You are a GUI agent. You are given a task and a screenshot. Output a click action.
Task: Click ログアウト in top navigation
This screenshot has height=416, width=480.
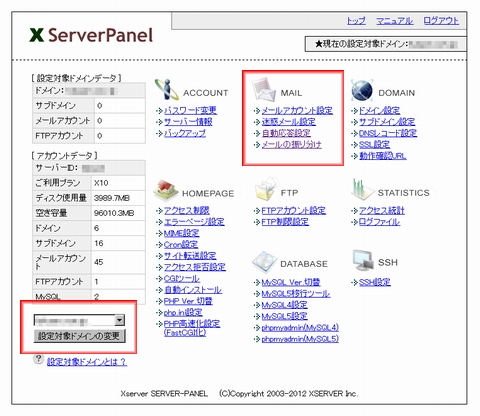coord(441,21)
